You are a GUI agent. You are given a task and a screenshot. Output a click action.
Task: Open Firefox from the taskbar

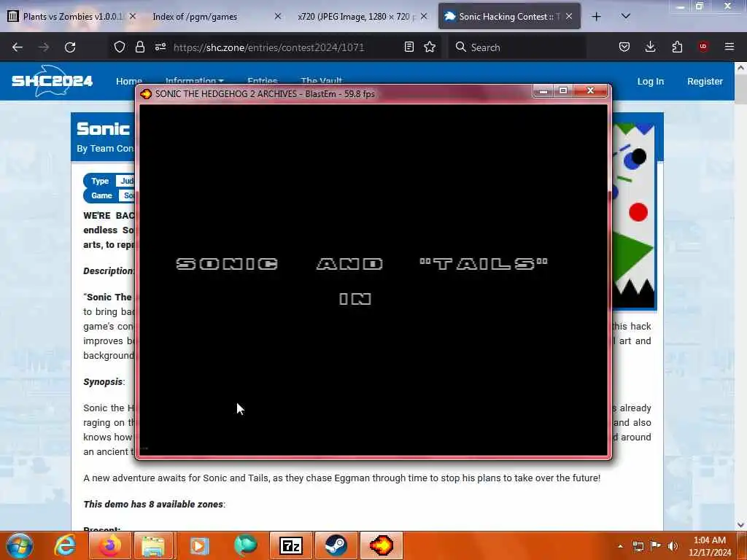click(109, 545)
